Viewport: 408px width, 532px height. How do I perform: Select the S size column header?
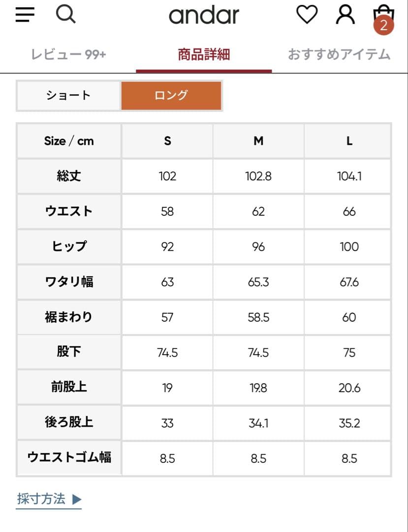(x=167, y=141)
